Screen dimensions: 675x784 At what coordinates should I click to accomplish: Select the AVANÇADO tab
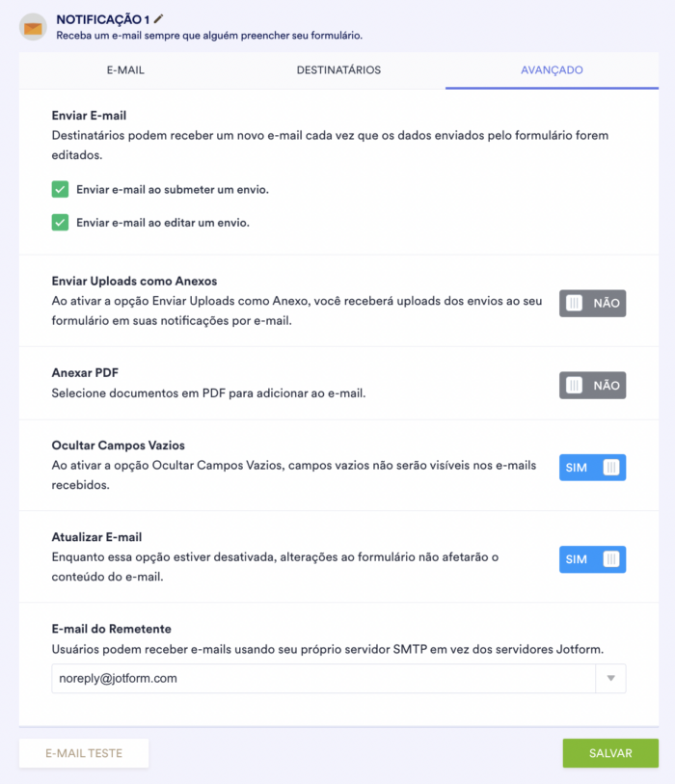[552, 70]
